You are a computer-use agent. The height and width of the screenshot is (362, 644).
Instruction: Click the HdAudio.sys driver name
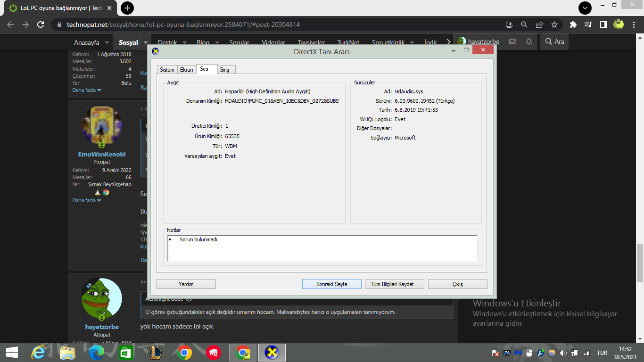pyautogui.click(x=409, y=91)
